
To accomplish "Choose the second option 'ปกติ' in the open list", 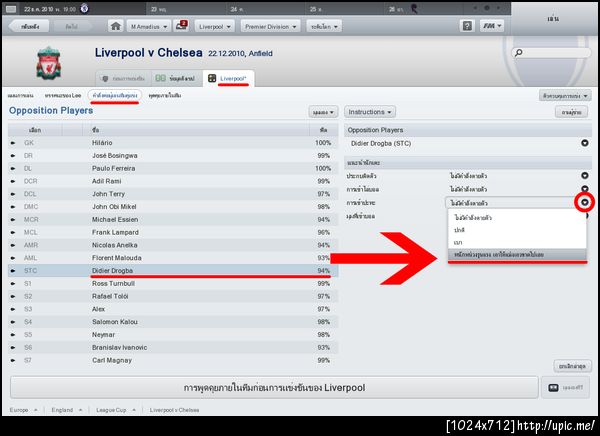I will [517, 230].
